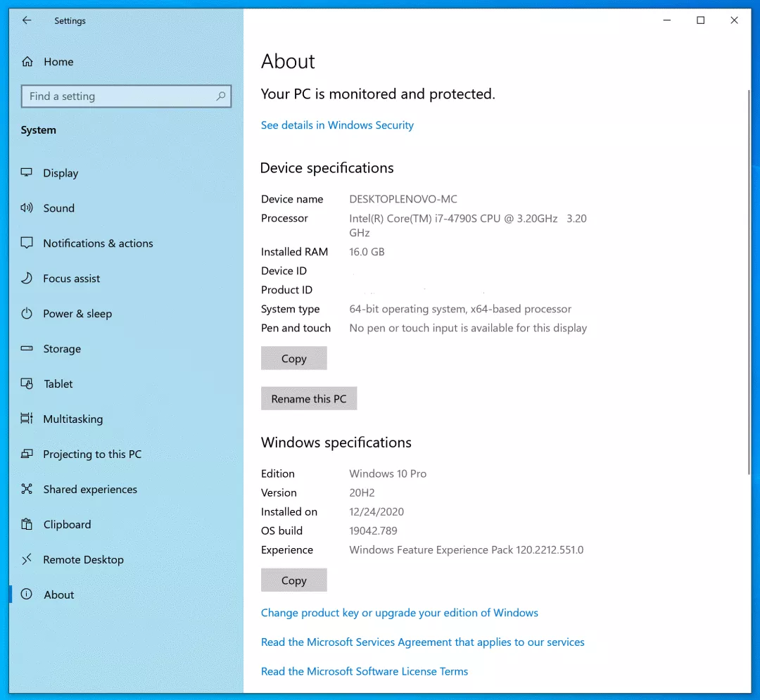760x700 pixels.
Task: Click the vertical scrollbar on the right
Action: [749, 282]
